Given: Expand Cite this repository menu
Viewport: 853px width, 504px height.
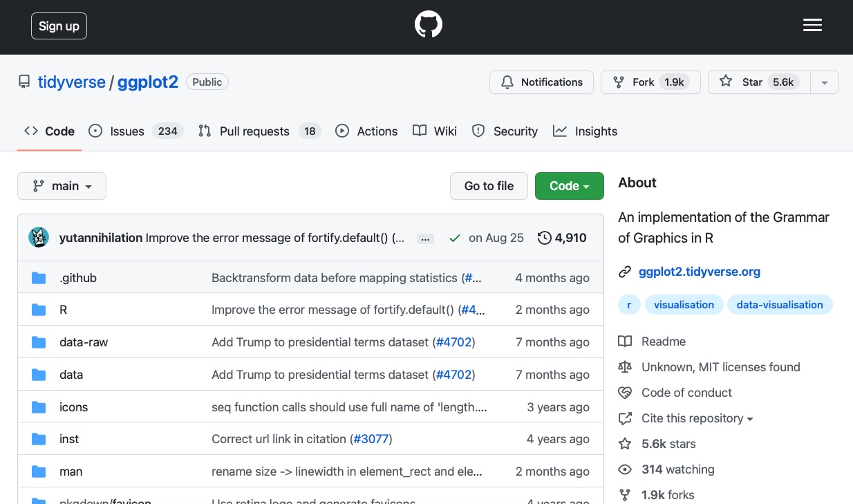Looking at the screenshot, I should click(697, 418).
